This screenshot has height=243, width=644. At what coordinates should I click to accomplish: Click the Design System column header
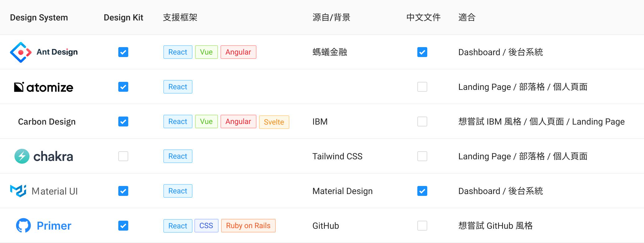click(x=39, y=17)
